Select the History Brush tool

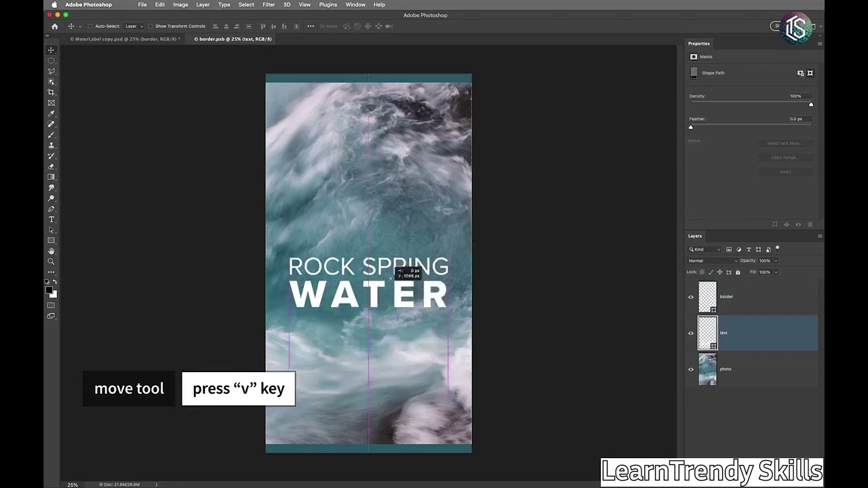tap(51, 156)
